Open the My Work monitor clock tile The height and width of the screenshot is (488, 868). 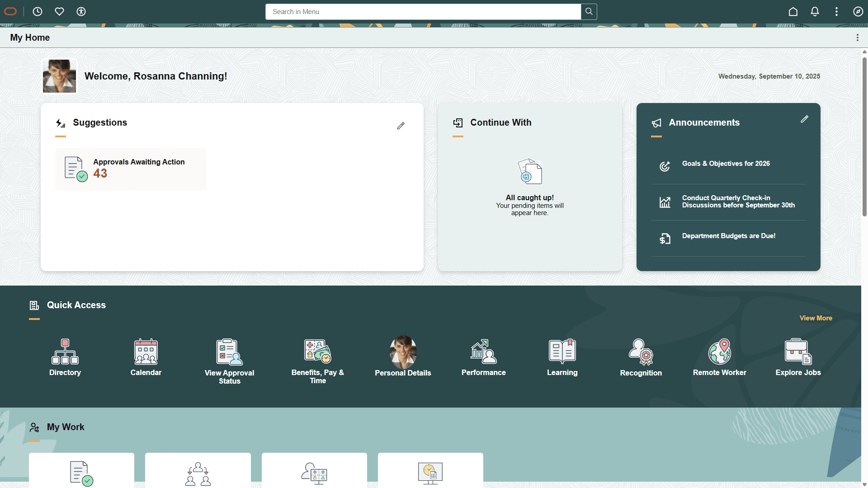[430, 470]
